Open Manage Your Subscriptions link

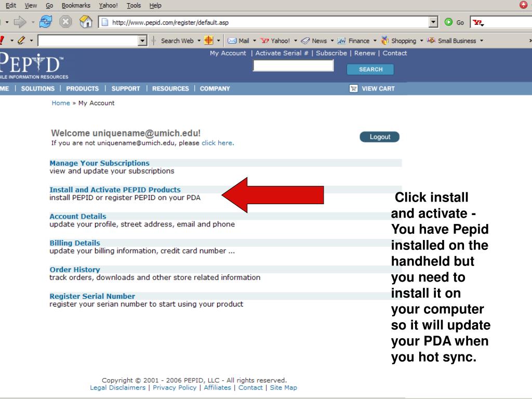(99, 163)
